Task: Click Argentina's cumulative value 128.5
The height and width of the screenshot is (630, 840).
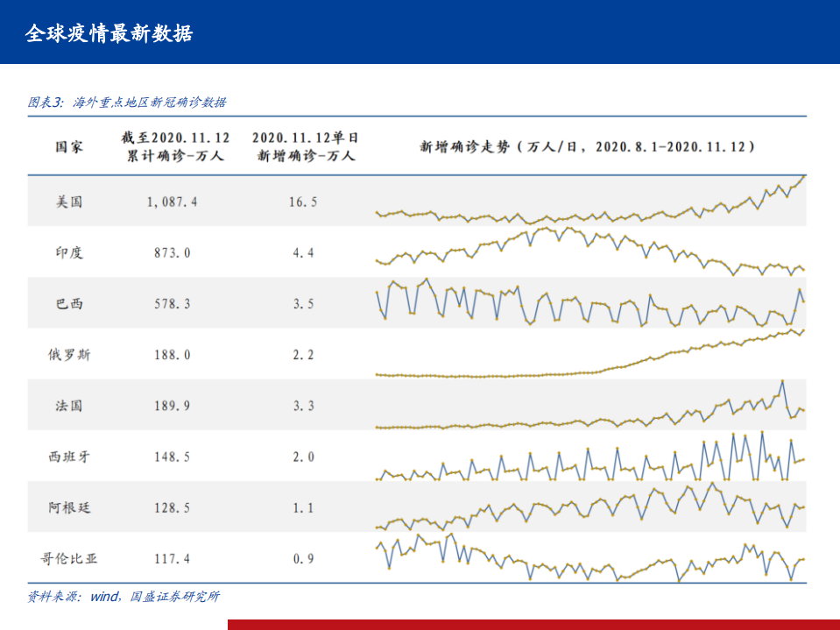Action: pyautogui.click(x=173, y=507)
